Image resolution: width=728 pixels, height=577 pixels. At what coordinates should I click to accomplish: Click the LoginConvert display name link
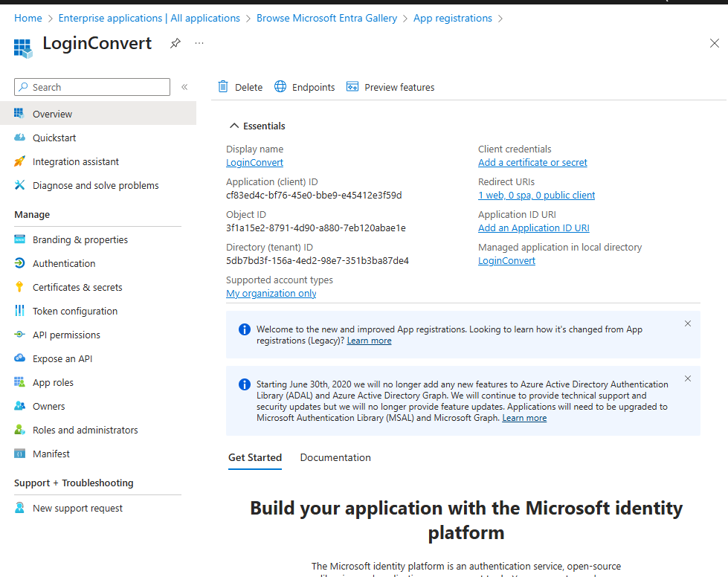pyautogui.click(x=254, y=163)
